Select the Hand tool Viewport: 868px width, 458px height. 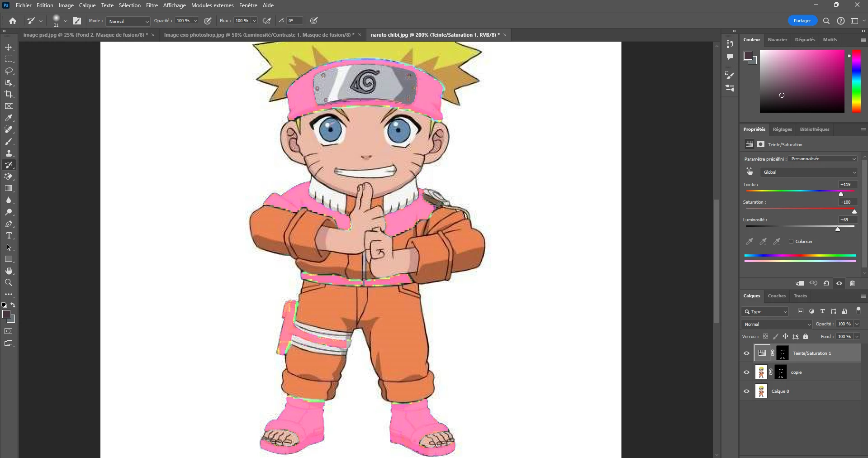pos(9,271)
